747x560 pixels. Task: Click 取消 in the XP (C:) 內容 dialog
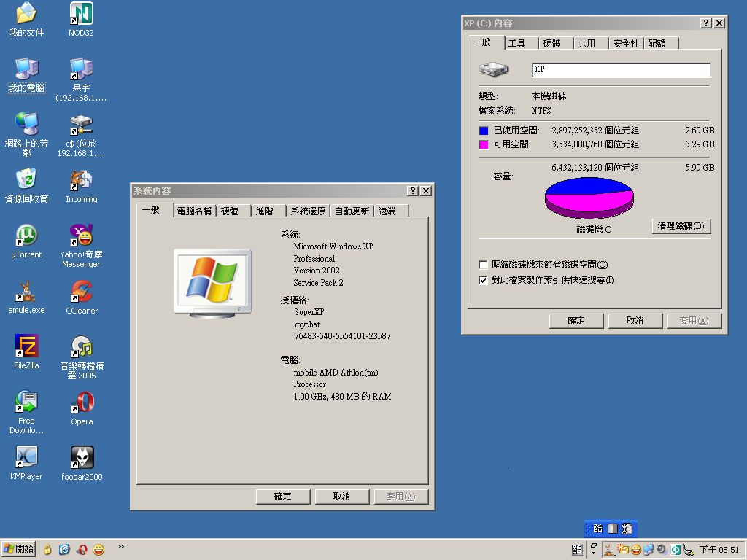[x=635, y=321]
